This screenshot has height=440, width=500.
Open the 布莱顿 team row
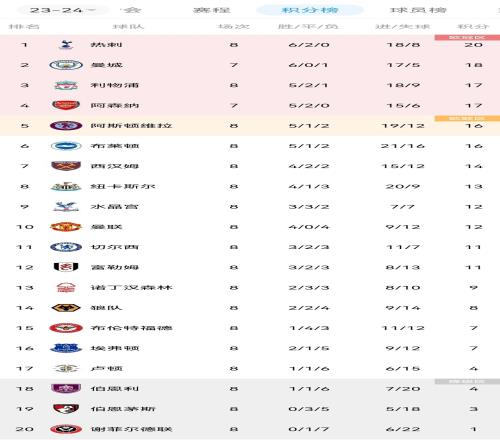(250, 146)
